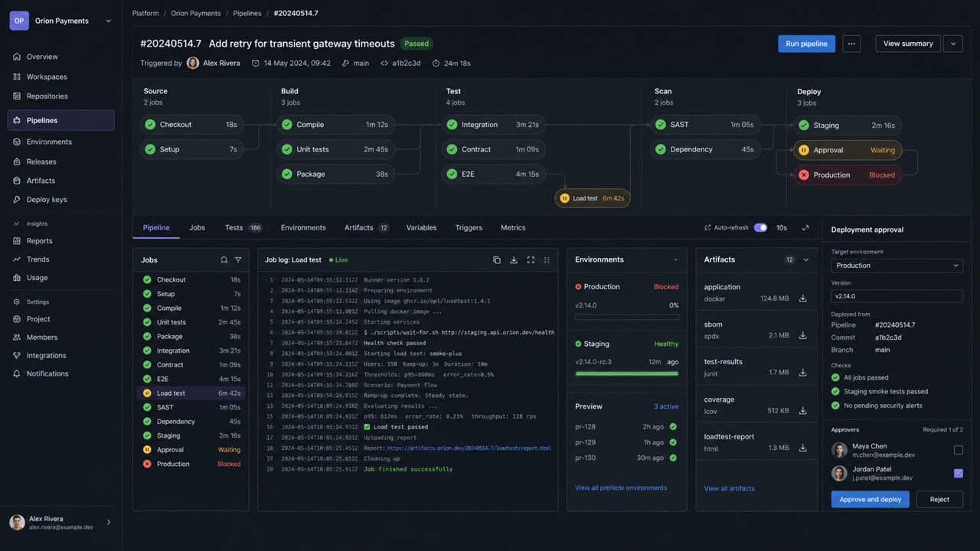Download the loadtest-report html artifact
Image resolution: width=980 pixels, height=551 pixels.
(803, 448)
